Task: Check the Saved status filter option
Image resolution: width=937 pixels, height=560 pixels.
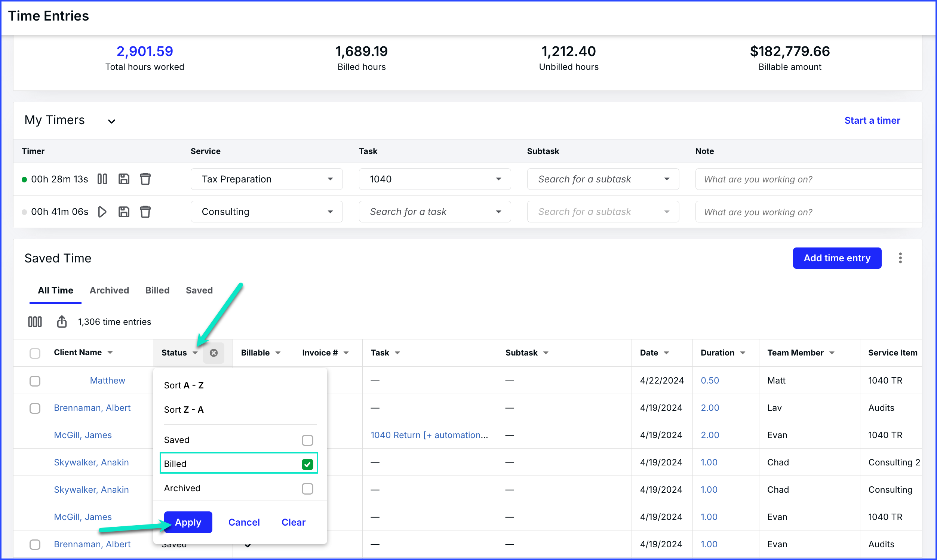Action: (x=307, y=440)
